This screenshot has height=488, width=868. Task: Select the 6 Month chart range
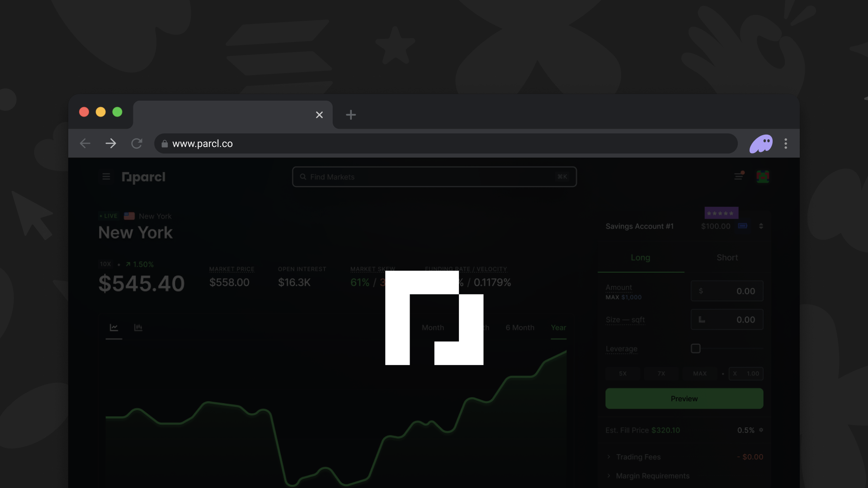pos(520,328)
